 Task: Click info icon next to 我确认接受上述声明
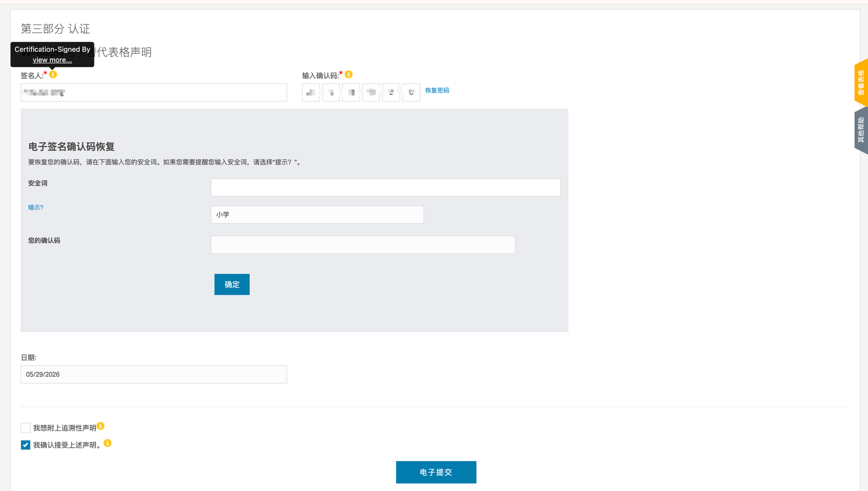pyautogui.click(x=107, y=443)
